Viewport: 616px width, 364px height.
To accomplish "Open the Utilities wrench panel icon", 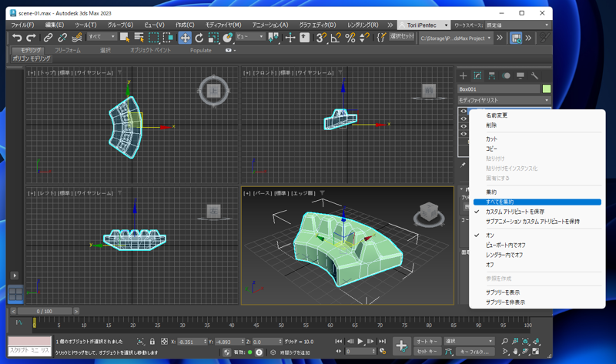I will click(x=534, y=75).
